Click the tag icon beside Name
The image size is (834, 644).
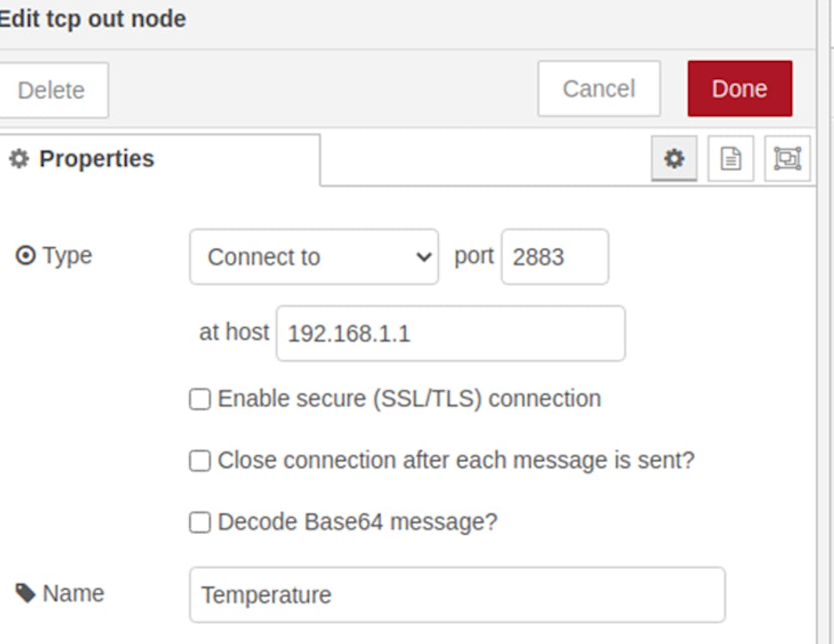click(25, 593)
